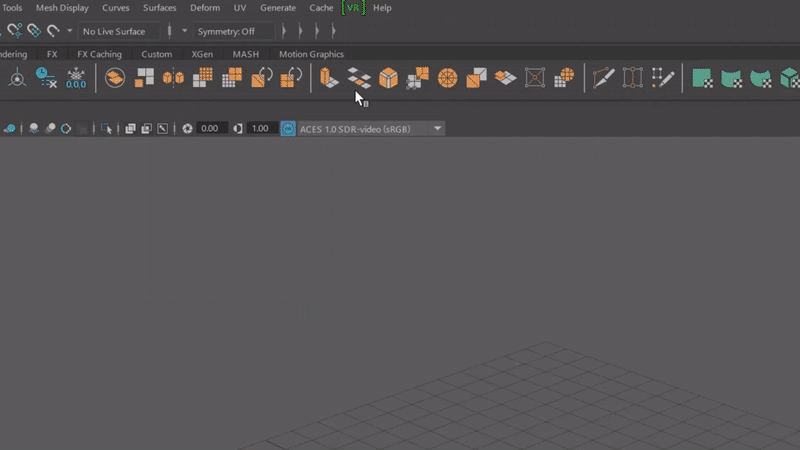800x450 pixels.
Task: Click the Retopologize shelf icon
Action: (x=291, y=78)
